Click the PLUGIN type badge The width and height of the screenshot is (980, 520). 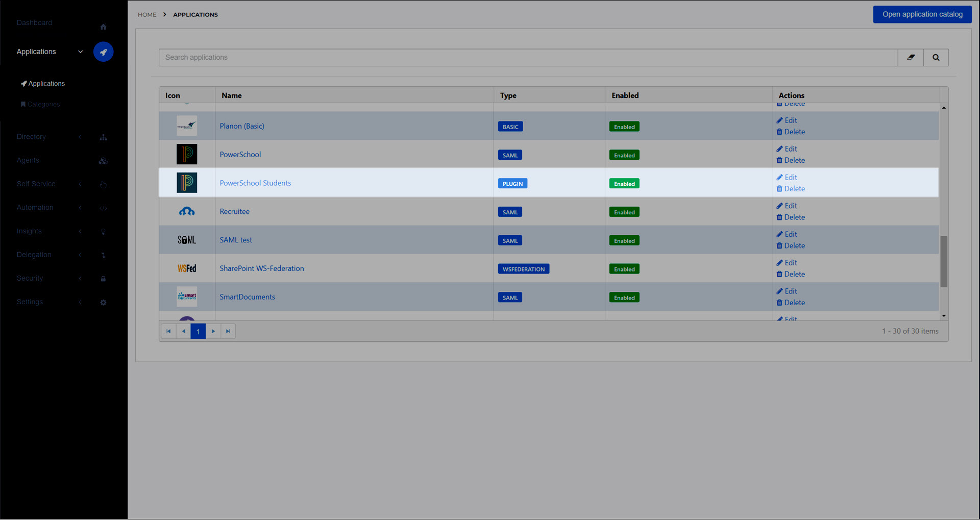pos(512,184)
